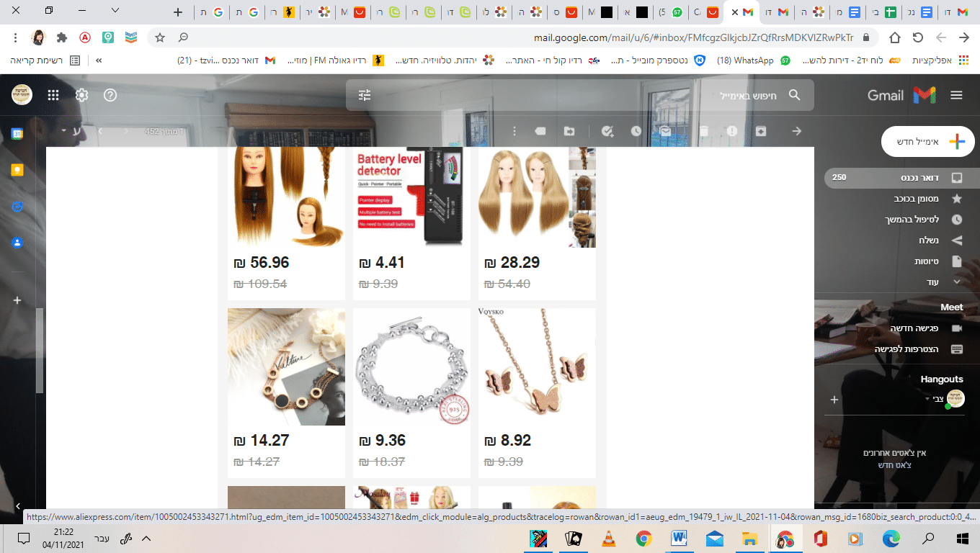The height and width of the screenshot is (553, 980).
Task: Open the Google apps grid
Action: [x=53, y=95]
